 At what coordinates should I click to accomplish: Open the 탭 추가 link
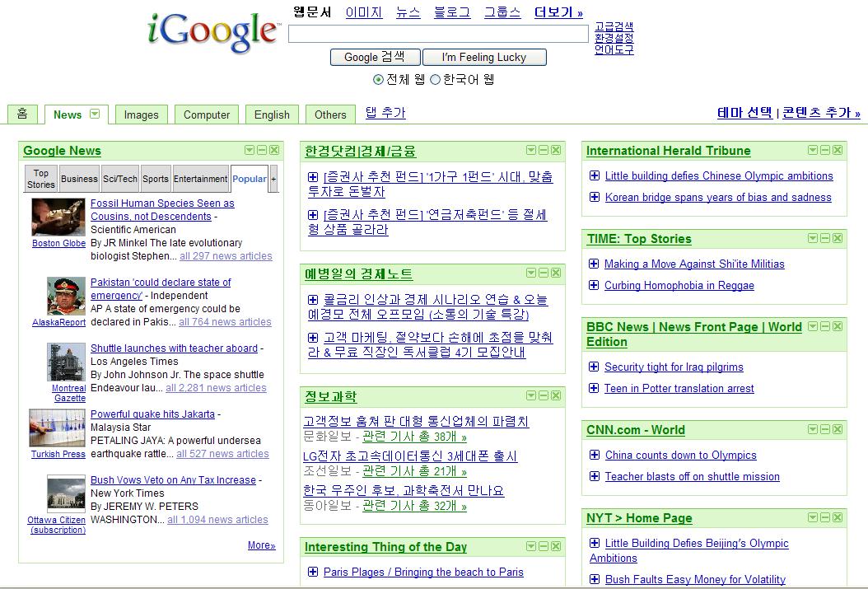(385, 113)
